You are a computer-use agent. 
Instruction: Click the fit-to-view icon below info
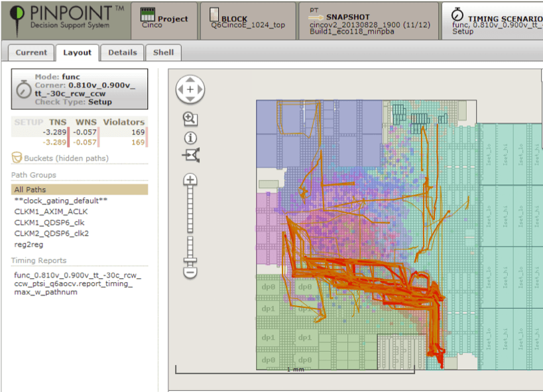point(191,155)
